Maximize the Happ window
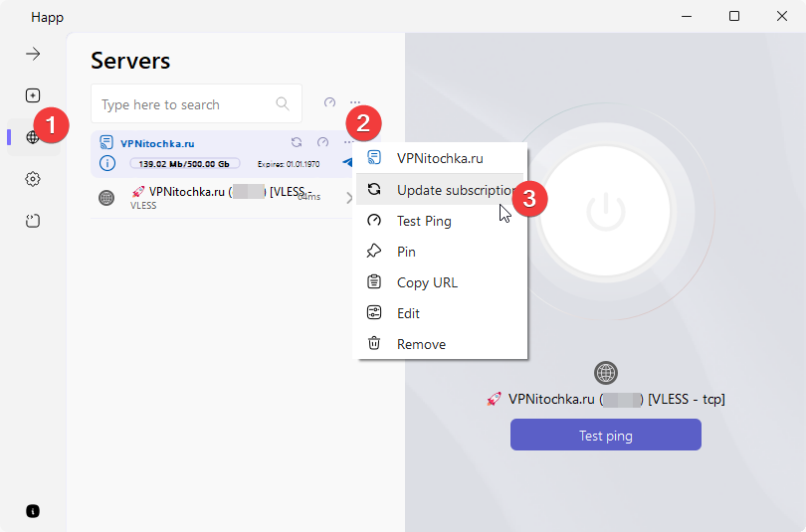806x532 pixels. point(734,17)
